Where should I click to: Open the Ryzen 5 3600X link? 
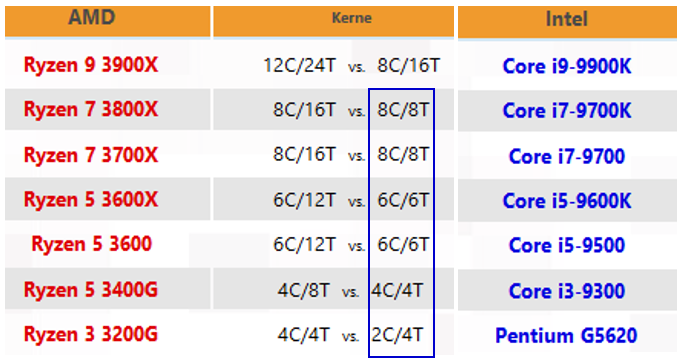coord(91,200)
